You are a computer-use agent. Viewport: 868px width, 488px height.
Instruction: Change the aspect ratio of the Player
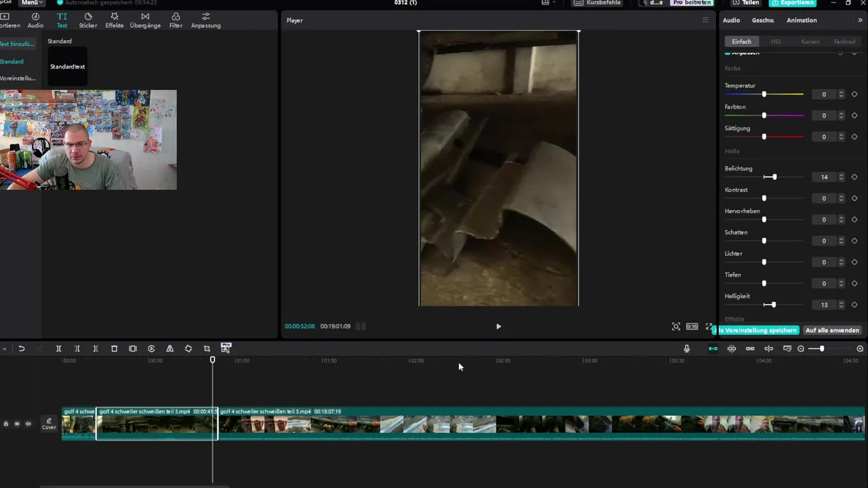click(692, 327)
